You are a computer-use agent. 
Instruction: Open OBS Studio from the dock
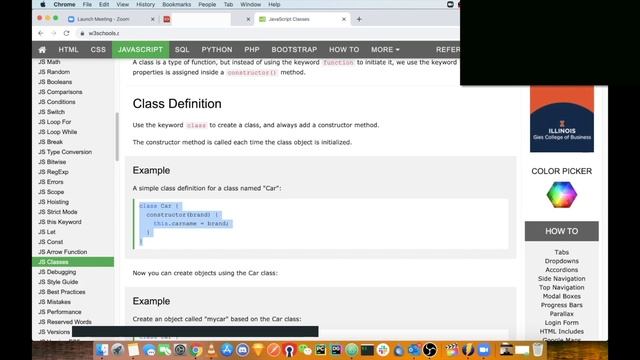tap(430, 350)
